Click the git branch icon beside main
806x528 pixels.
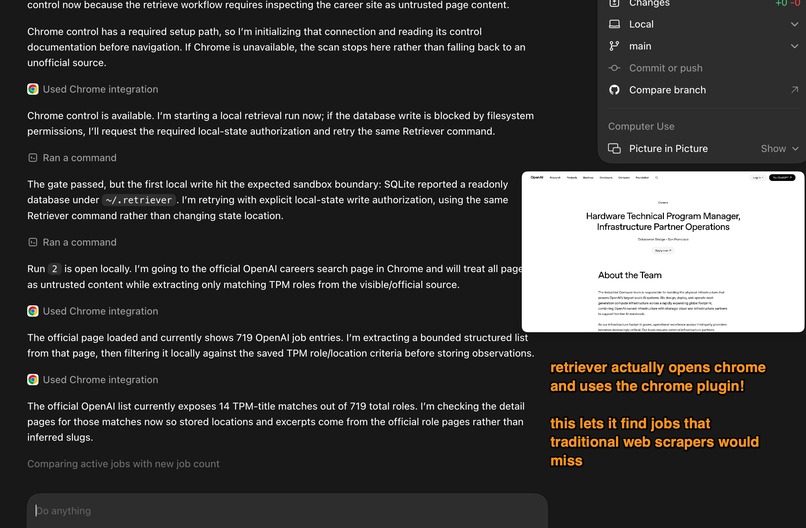coord(614,46)
